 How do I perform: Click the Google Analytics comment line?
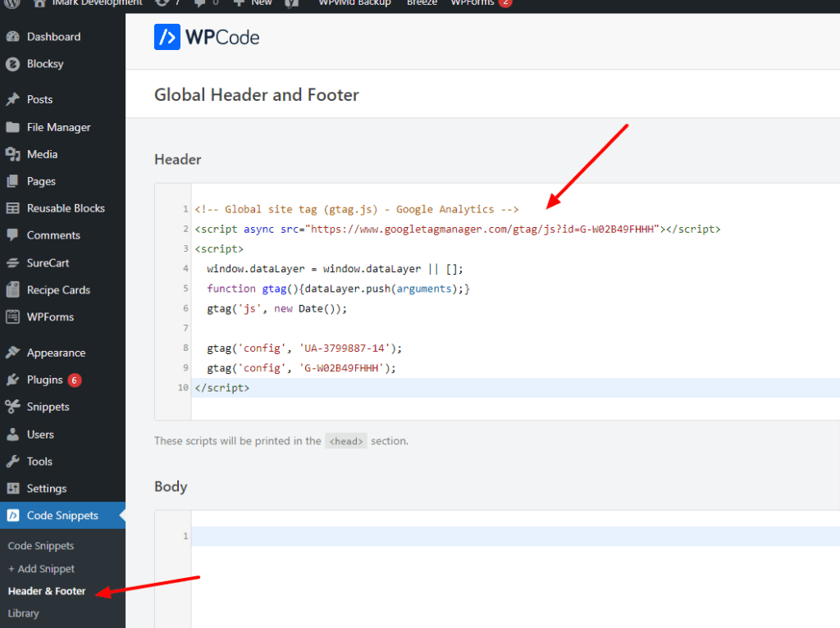[x=357, y=209]
